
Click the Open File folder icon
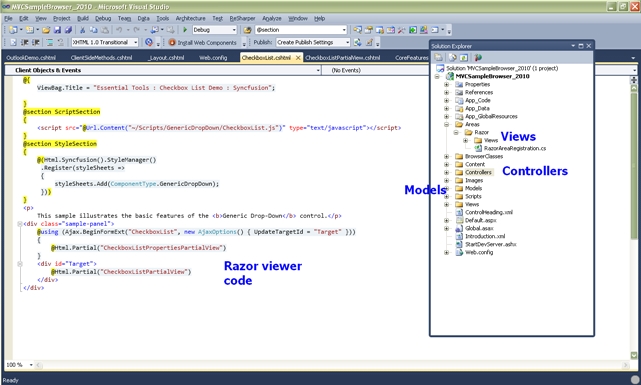pos(46,30)
